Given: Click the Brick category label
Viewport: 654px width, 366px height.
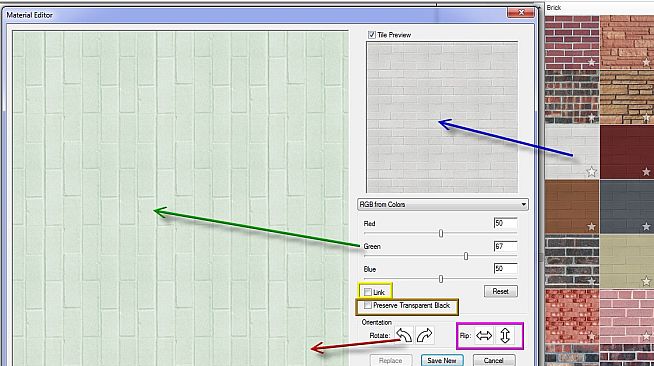Looking at the screenshot, I should pos(554,8).
